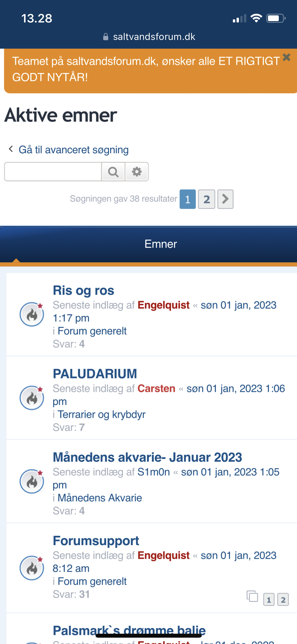Open page 2 of Forumsupport topic
The width and height of the screenshot is (297, 644).
(x=283, y=600)
